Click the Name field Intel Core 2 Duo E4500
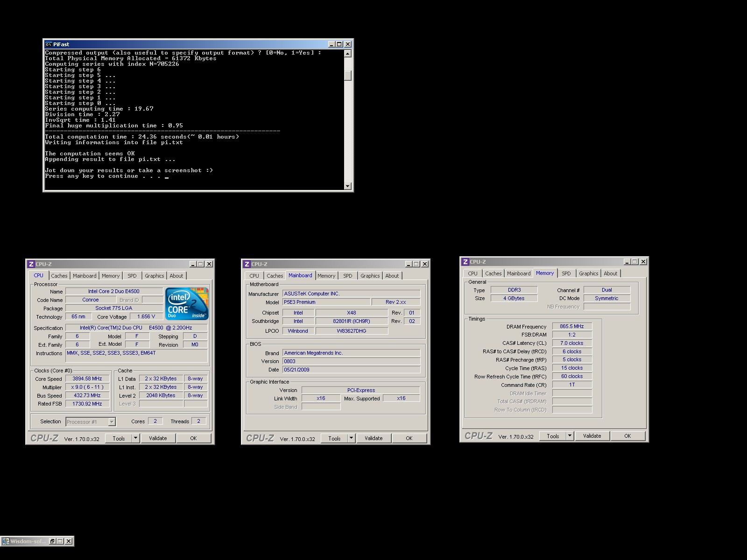The width and height of the screenshot is (747, 560). pyautogui.click(x=114, y=291)
